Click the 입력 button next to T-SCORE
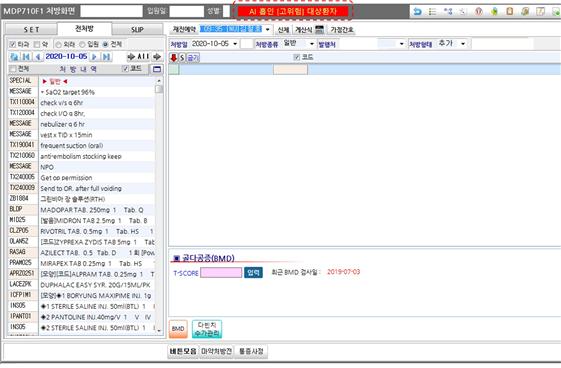Viewport: 561px width, 368px height. point(253,273)
